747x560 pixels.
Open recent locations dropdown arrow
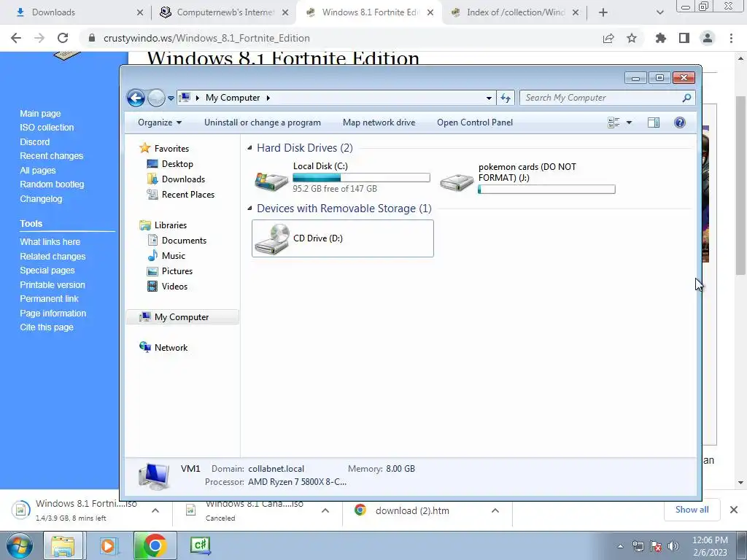coord(171,98)
